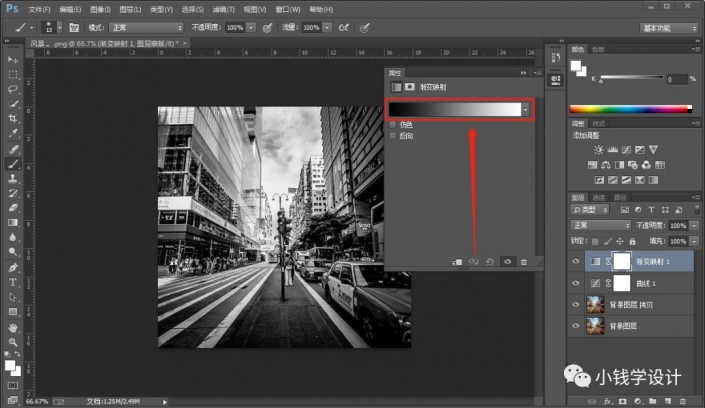Add a Channel Mixer adjustment icon
Screen dimensions: 705x408
(646, 165)
